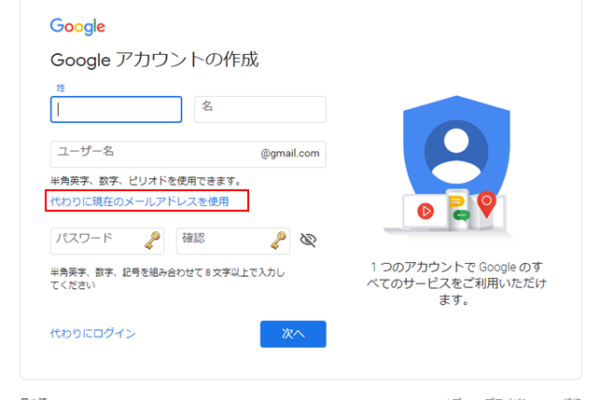Click the 名 (first name) field
This screenshot has width=600, height=400.
pyautogui.click(x=260, y=109)
